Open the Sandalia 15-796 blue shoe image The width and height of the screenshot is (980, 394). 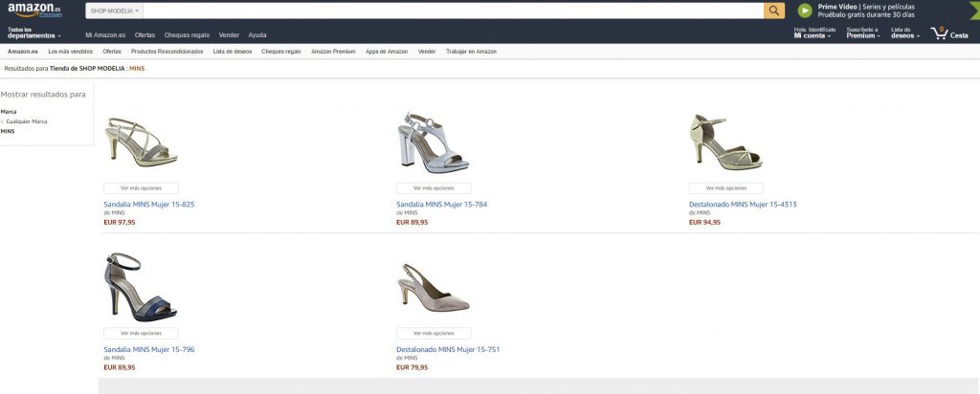pos(141,287)
